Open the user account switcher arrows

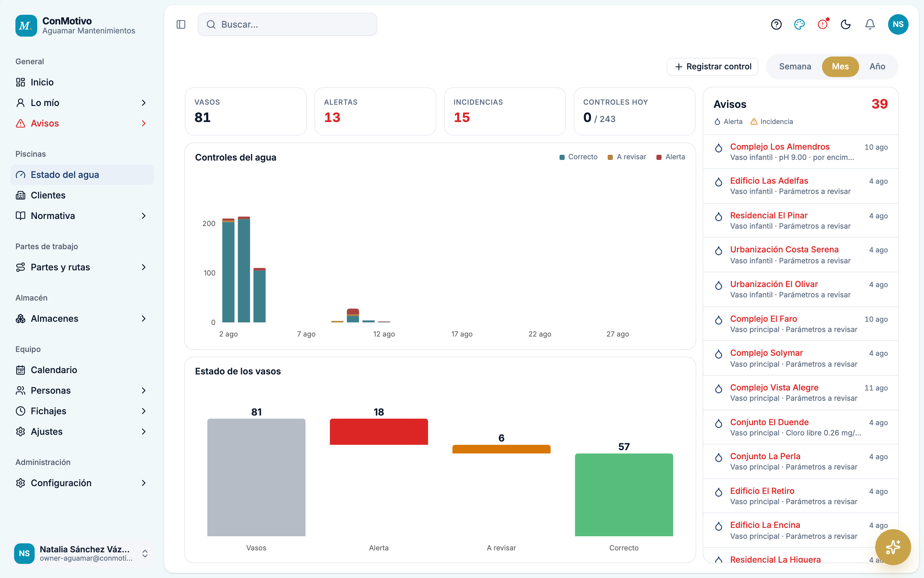click(145, 554)
